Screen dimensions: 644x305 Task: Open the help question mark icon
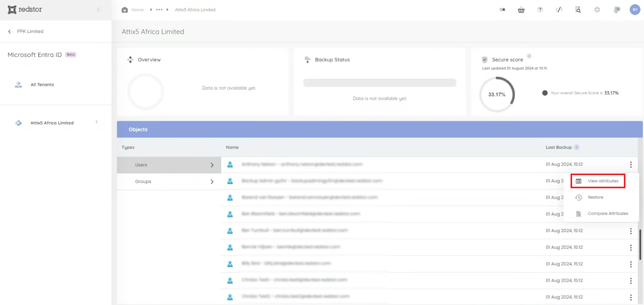pyautogui.click(x=540, y=10)
